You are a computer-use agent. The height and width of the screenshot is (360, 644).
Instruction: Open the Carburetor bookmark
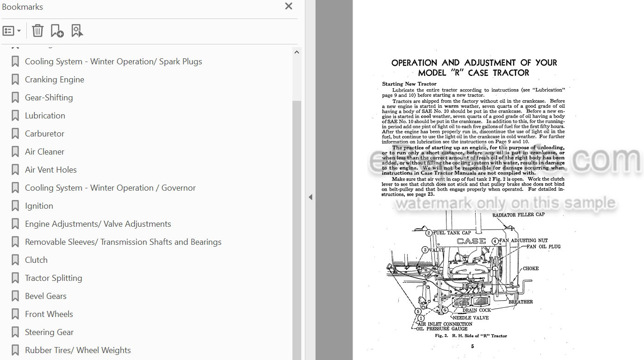(x=44, y=134)
